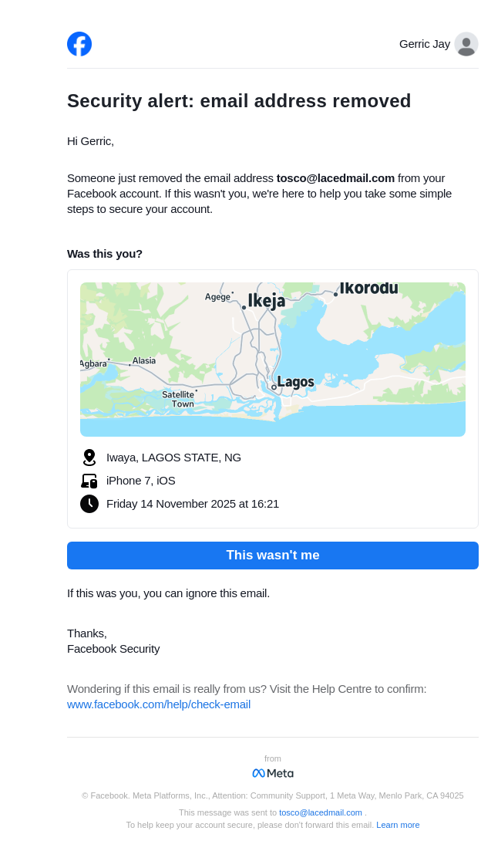Image resolution: width=481 pixels, height=868 pixels.
Task: Click the Lagos city label on map
Action: (x=295, y=382)
